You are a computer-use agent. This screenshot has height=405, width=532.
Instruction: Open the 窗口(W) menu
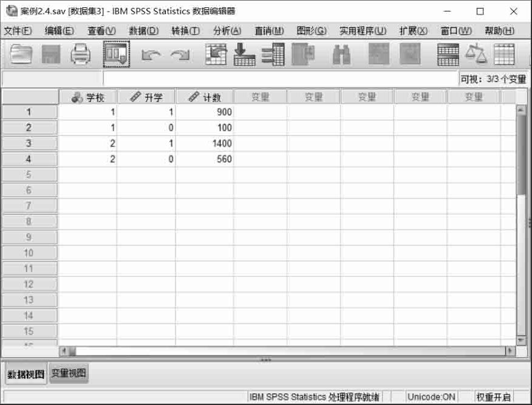[455, 31]
